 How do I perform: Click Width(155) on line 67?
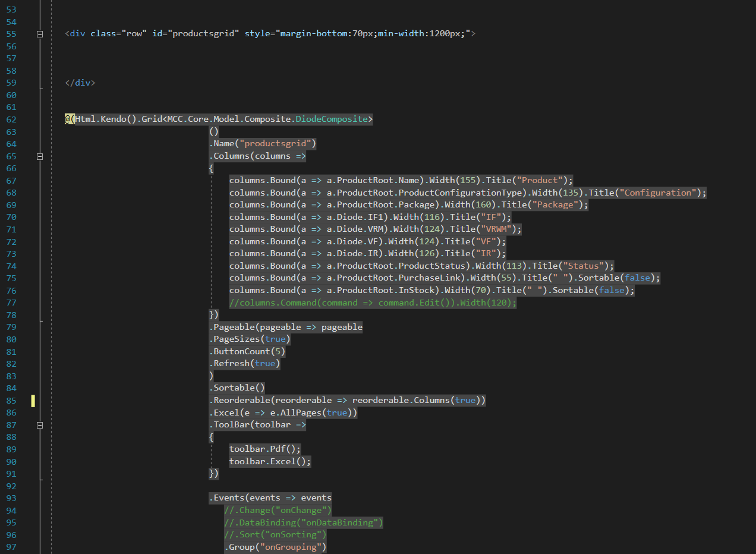[455, 180]
